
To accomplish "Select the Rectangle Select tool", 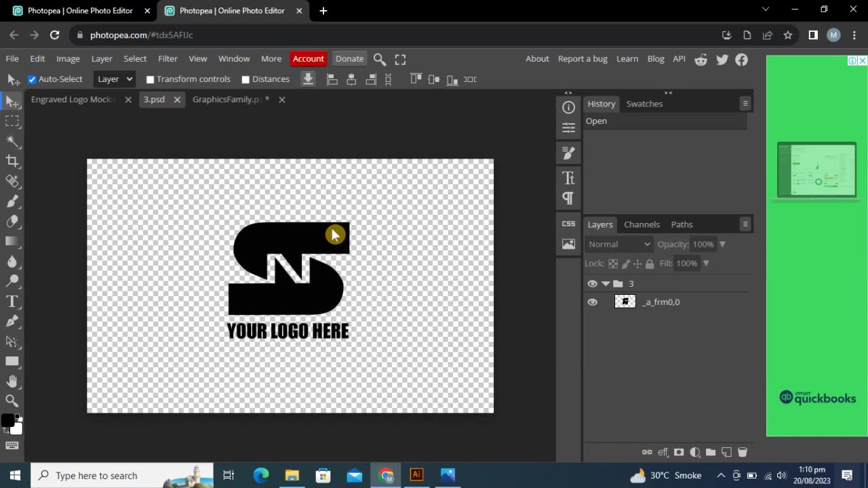I will [12, 121].
